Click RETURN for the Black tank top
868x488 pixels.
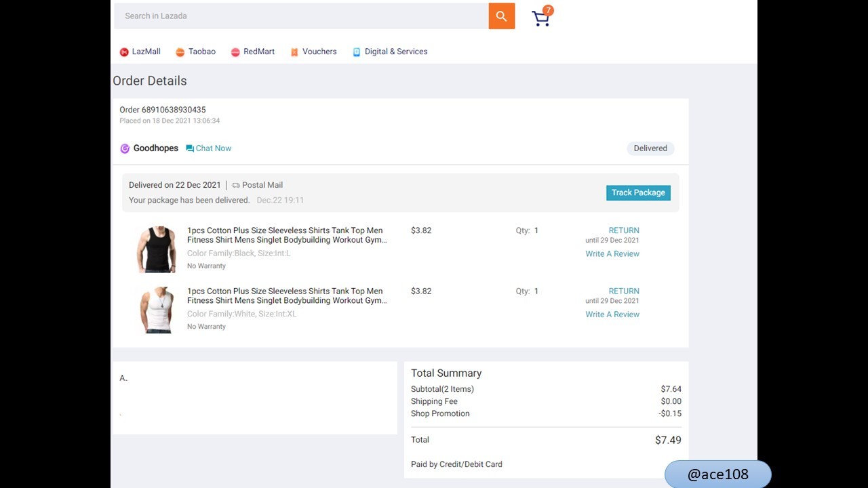tap(624, 230)
